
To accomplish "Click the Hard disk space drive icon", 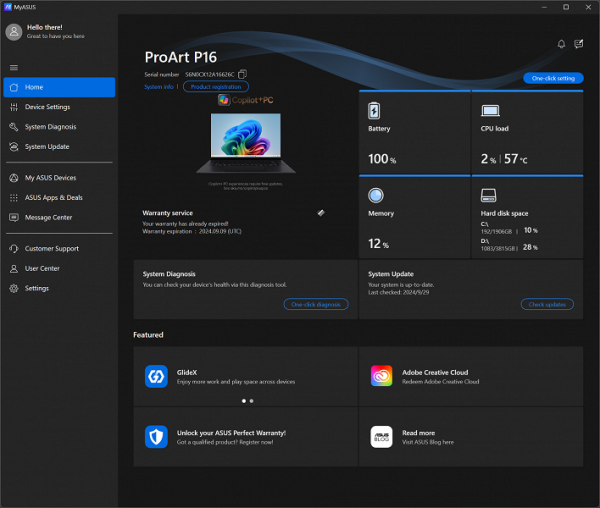I will pyautogui.click(x=489, y=196).
